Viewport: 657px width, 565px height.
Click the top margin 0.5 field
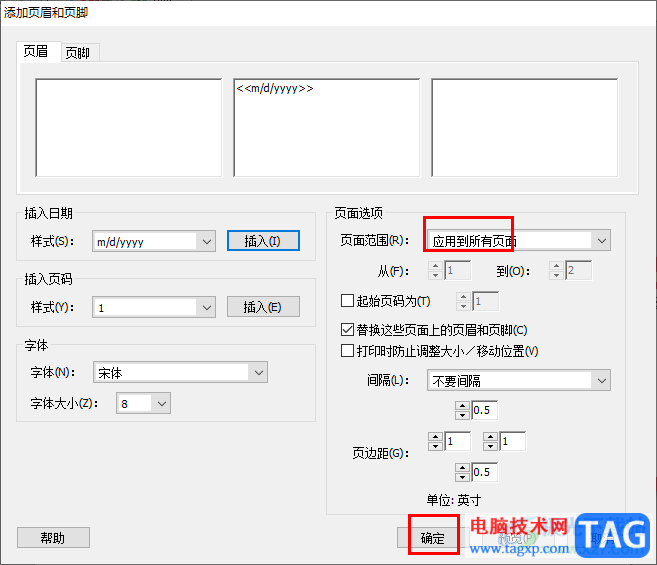[x=484, y=410]
